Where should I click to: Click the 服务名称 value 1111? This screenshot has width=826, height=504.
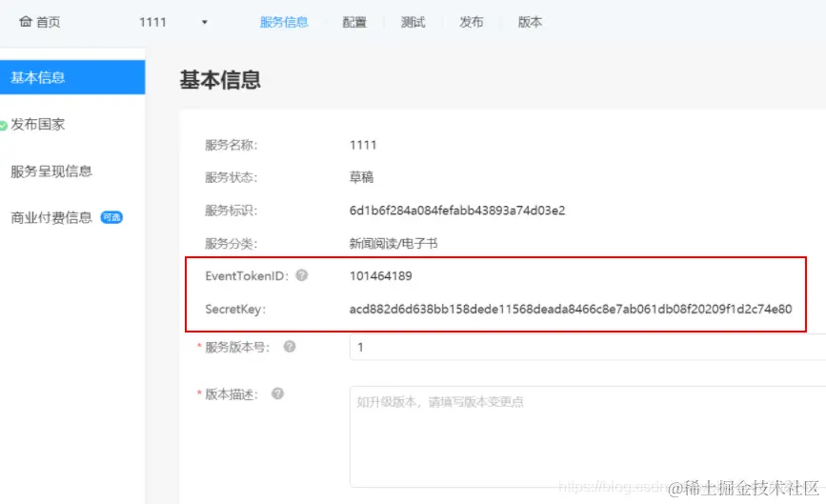[363, 145]
